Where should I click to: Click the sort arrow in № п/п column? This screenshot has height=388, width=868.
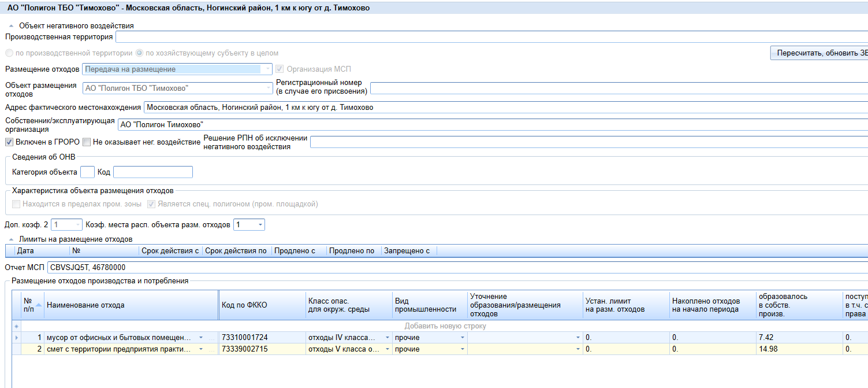click(x=39, y=305)
